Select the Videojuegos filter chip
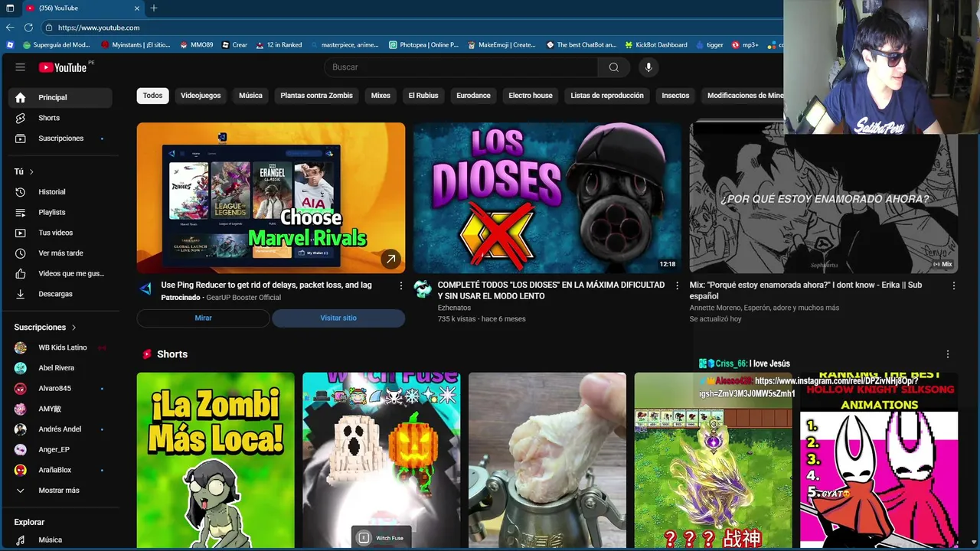980x551 pixels. 201,96
